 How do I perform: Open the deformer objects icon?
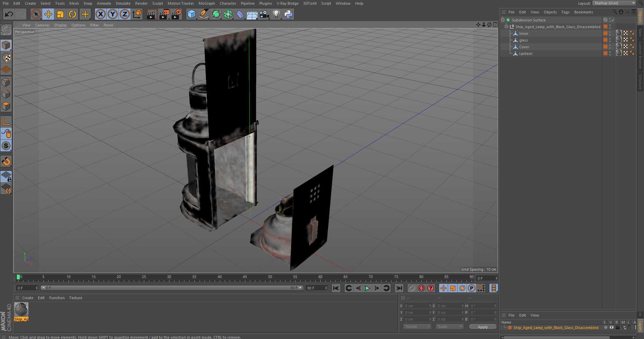[240, 14]
